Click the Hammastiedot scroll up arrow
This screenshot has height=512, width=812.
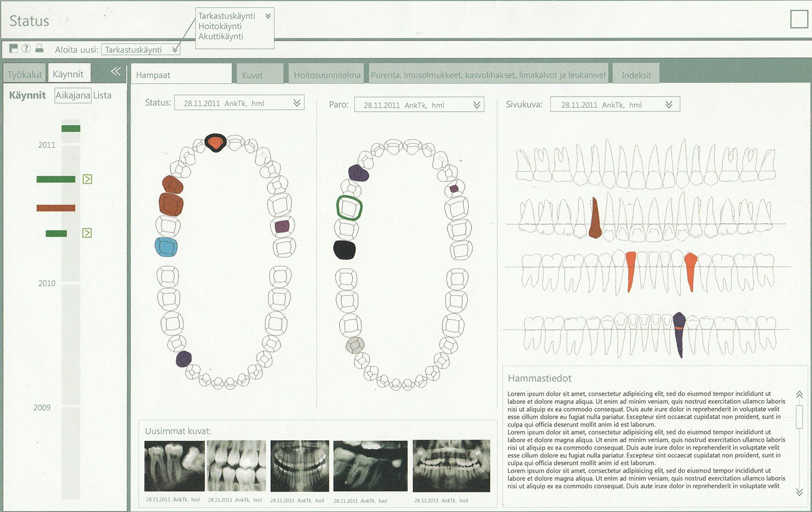(x=799, y=394)
